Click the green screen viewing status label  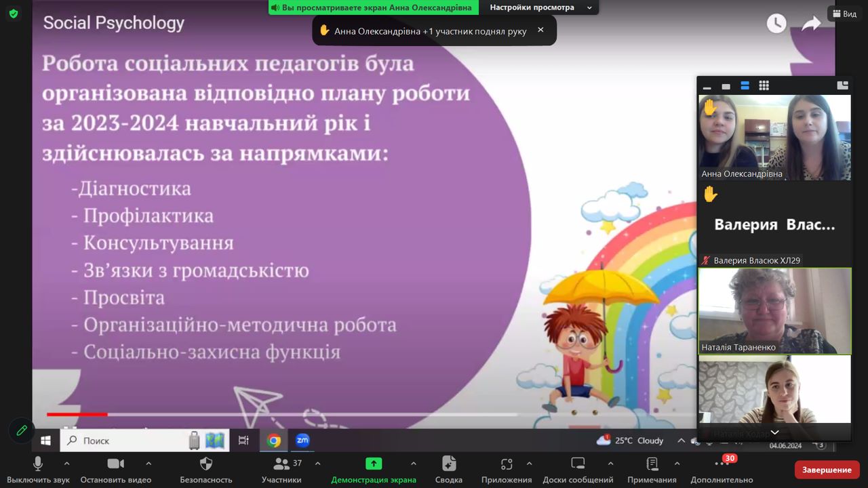click(374, 7)
